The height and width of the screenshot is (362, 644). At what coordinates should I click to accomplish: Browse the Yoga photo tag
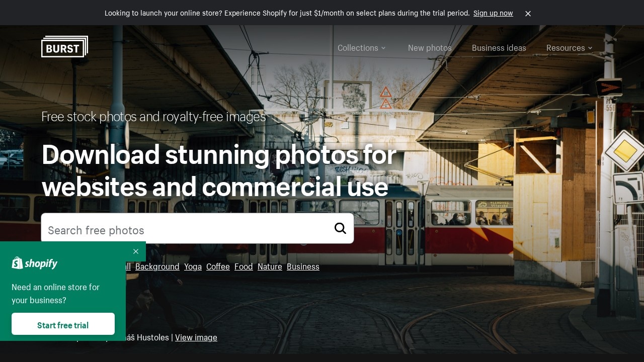193,266
